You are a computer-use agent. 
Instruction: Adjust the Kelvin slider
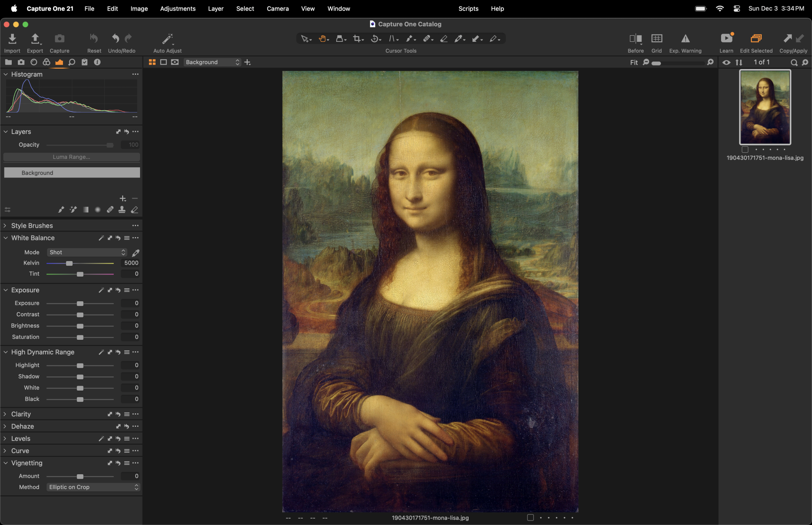[69, 264]
